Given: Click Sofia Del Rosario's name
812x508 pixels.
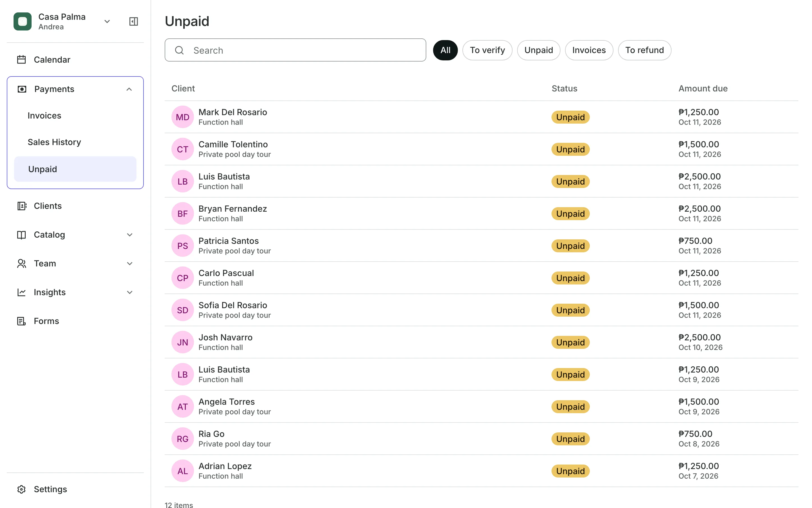Looking at the screenshot, I should 233,305.
